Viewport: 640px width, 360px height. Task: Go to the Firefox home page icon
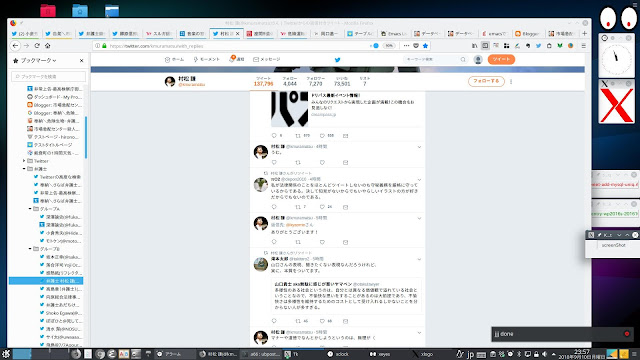tap(48, 46)
